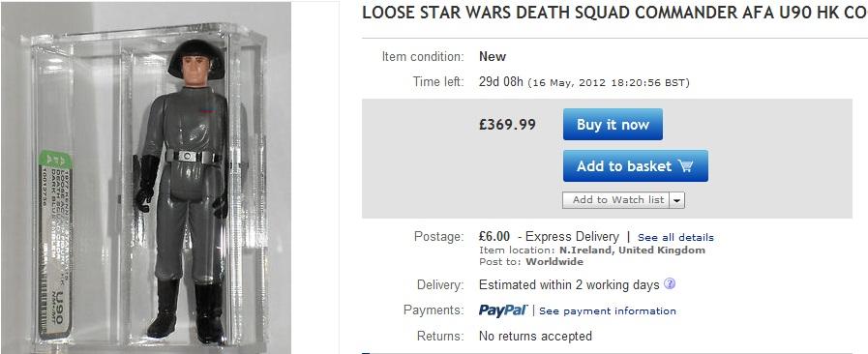868x354 pixels.
Task: Expand the Watch list dropdown arrow
Action: coord(677,200)
